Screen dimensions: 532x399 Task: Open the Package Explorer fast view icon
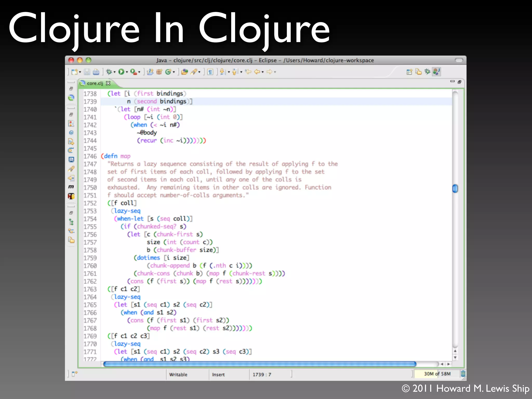coord(71,240)
